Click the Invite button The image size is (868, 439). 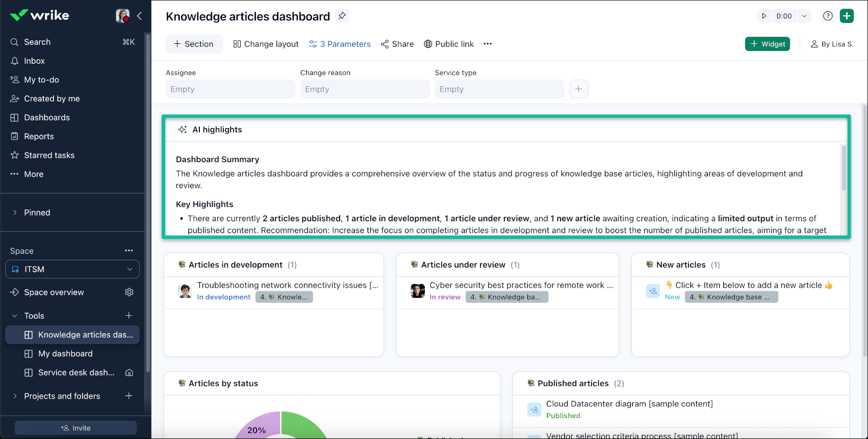75,428
